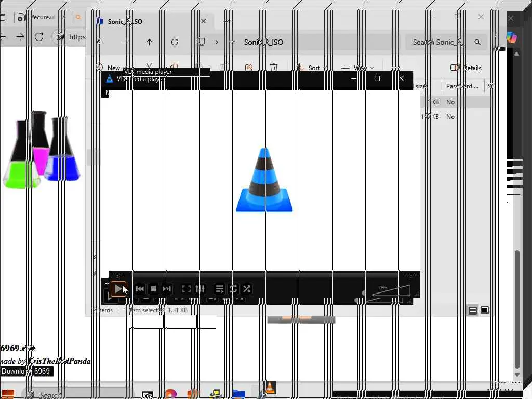Go up one folder in File Explorer
532x399 pixels.
(x=149, y=42)
